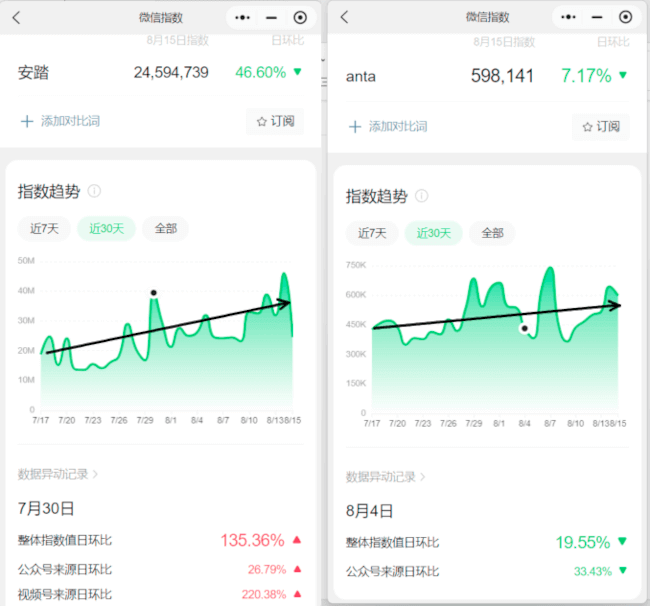Click the 26.79% 公众号来源 value
Screen dimensions: 650x606
click(x=267, y=570)
